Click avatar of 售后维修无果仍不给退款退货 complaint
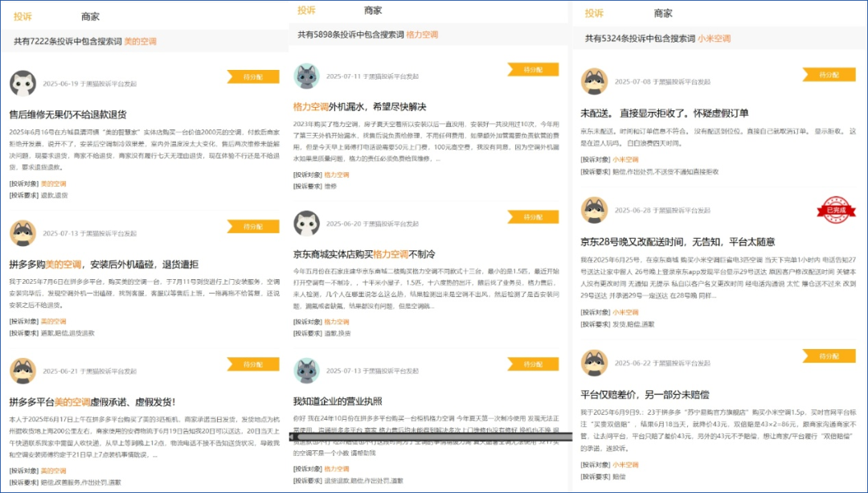This screenshot has width=868, height=493. point(23,84)
